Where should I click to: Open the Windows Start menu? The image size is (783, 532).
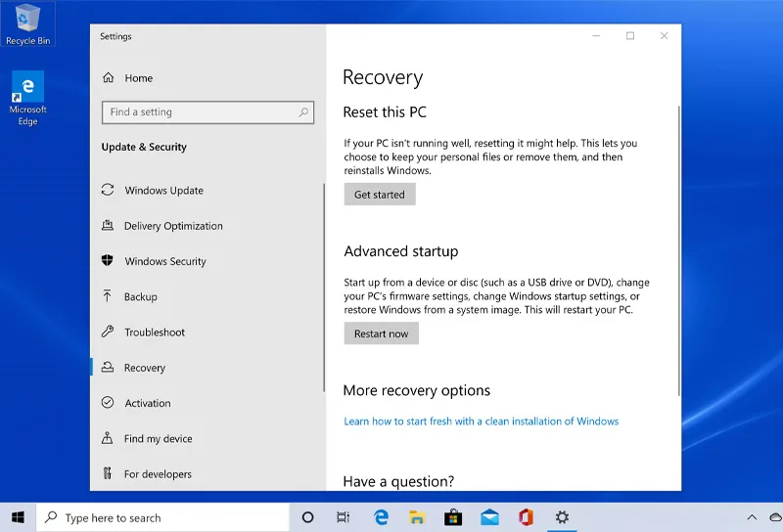click(18, 517)
